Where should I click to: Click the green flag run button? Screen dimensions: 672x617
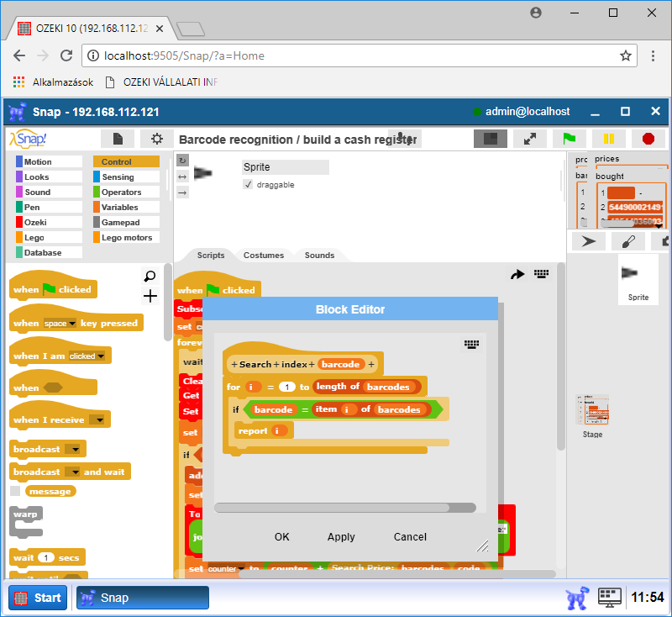(570, 139)
